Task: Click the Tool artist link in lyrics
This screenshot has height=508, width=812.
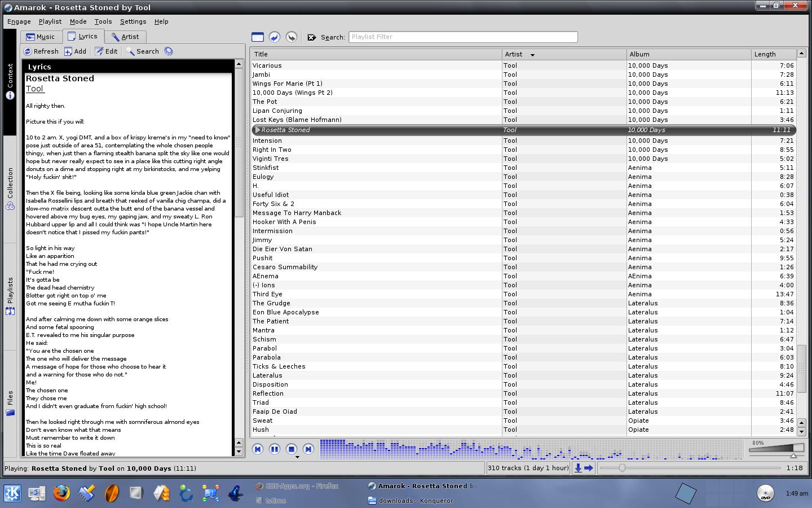Action: click(x=34, y=89)
